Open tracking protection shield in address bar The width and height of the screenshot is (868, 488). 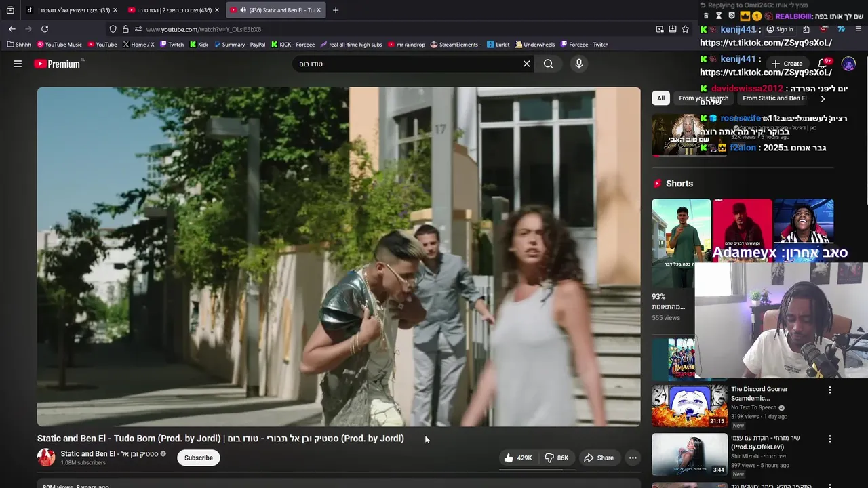pos(113,29)
